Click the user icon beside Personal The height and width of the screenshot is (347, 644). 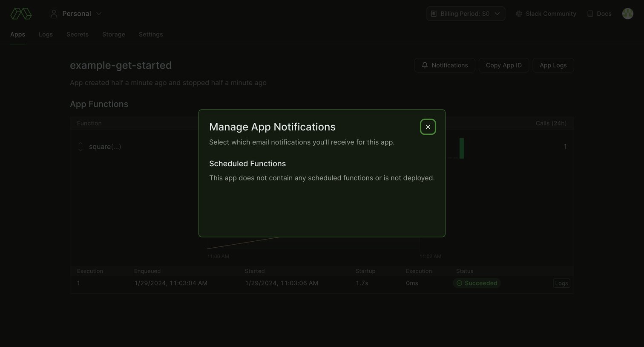[x=54, y=14]
